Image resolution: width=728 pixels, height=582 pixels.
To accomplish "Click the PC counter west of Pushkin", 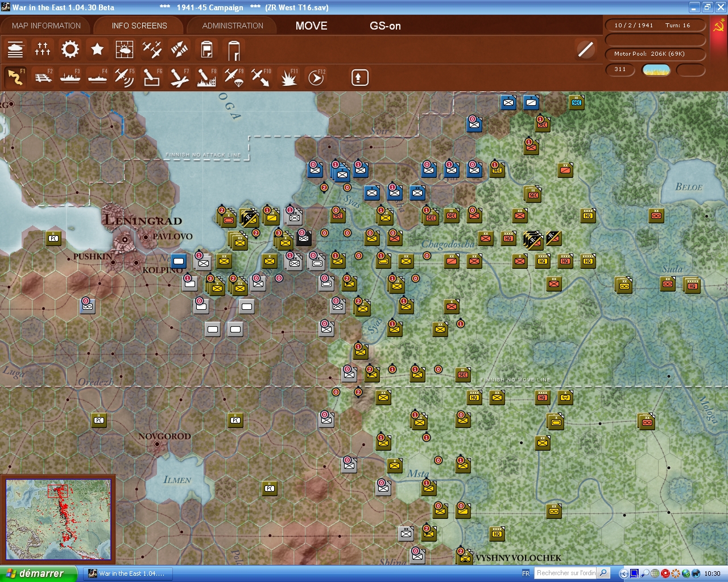I will 53,238.
